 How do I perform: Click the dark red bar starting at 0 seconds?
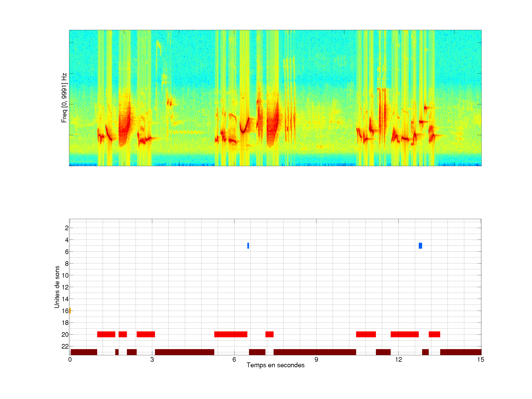click(84, 352)
